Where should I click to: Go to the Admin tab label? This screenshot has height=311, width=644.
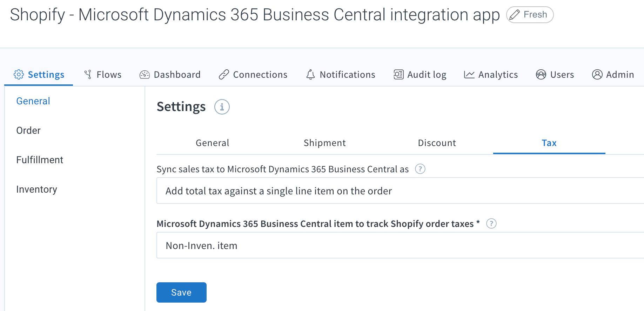click(620, 75)
